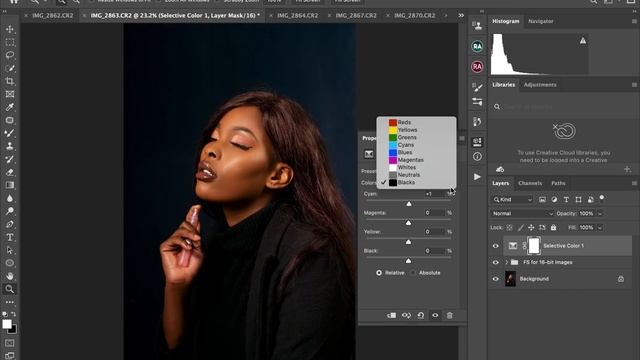This screenshot has height=360, width=640.
Task: Select the Selective Color 1 layer mask thumbnail
Action: (x=534, y=246)
